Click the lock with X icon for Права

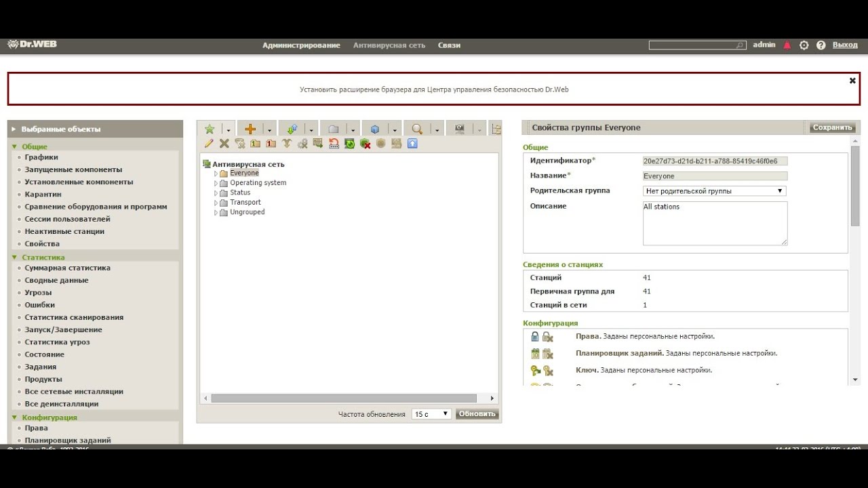coord(548,337)
